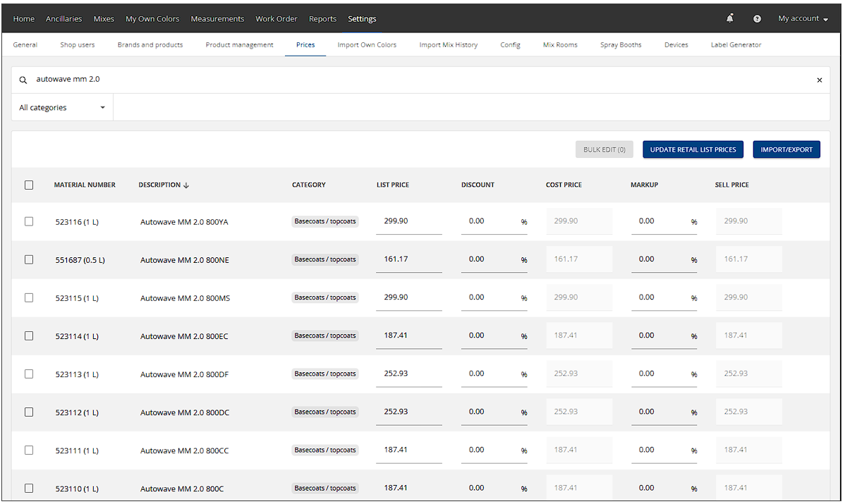Switch to the Shop users tab
This screenshot has width=845, height=504.
(x=78, y=44)
